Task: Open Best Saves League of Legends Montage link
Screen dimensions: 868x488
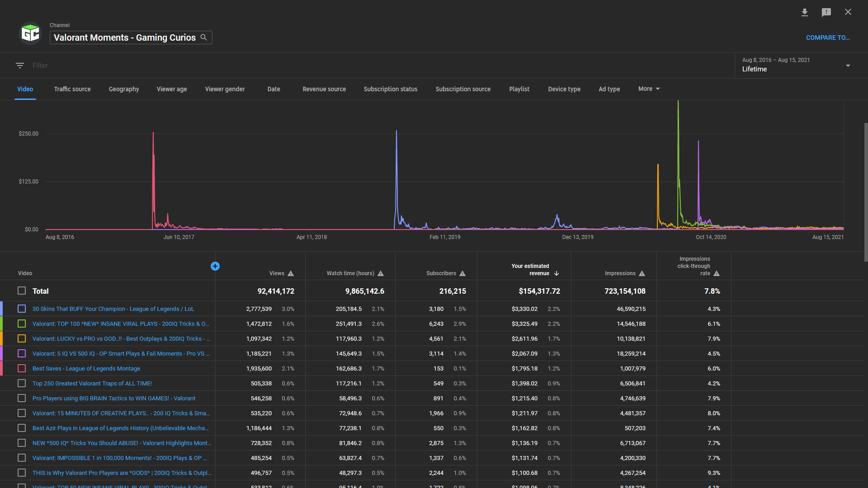Action: (86, 369)
